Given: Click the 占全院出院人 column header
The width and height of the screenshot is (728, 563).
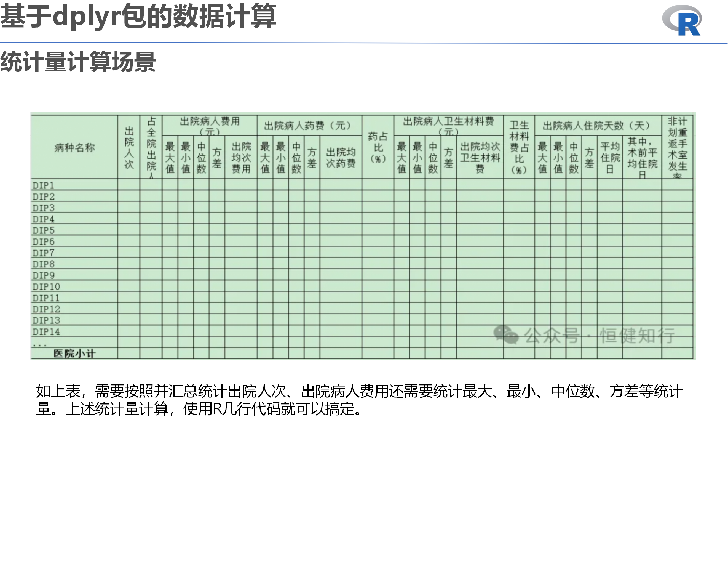Looking at the screenshot, I should click(x=151, y=147).
